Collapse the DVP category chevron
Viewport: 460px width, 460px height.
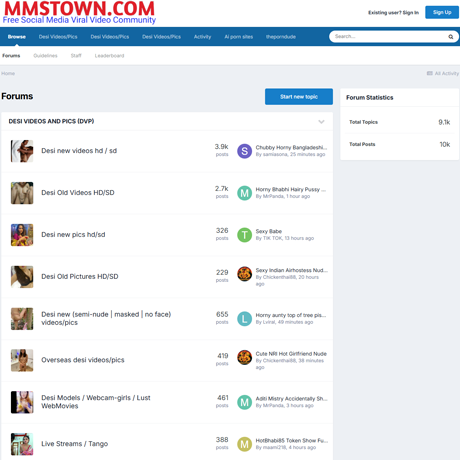coord(321,122)
